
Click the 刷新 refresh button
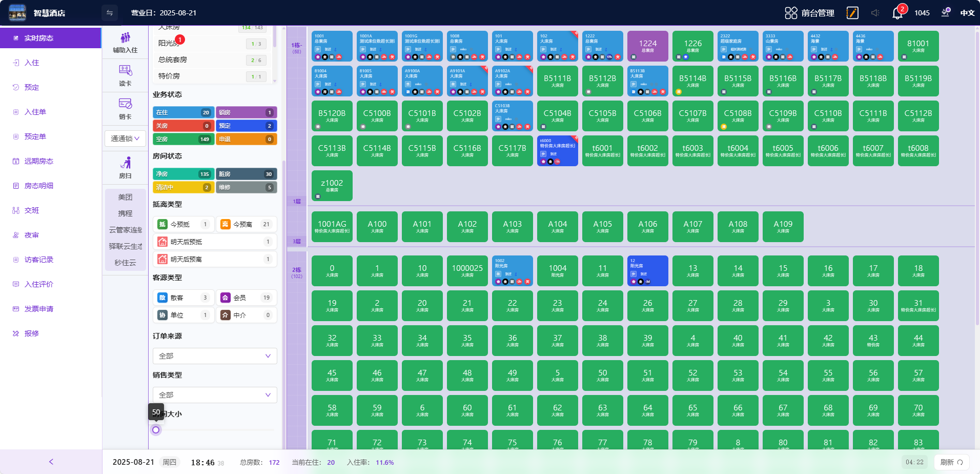[x=951, y=462]
